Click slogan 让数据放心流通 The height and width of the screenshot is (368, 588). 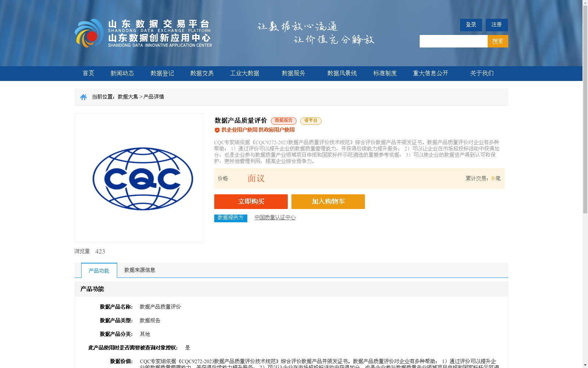(x=297, y=26)
